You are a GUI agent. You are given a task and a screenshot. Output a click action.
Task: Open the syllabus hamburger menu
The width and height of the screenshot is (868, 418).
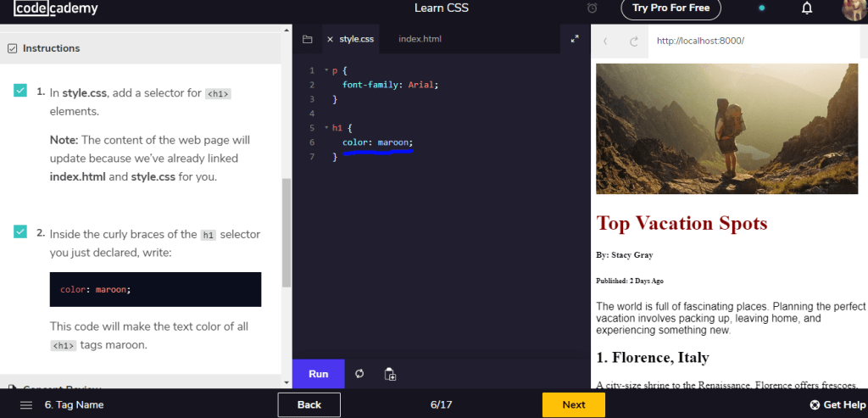(26, 404)
